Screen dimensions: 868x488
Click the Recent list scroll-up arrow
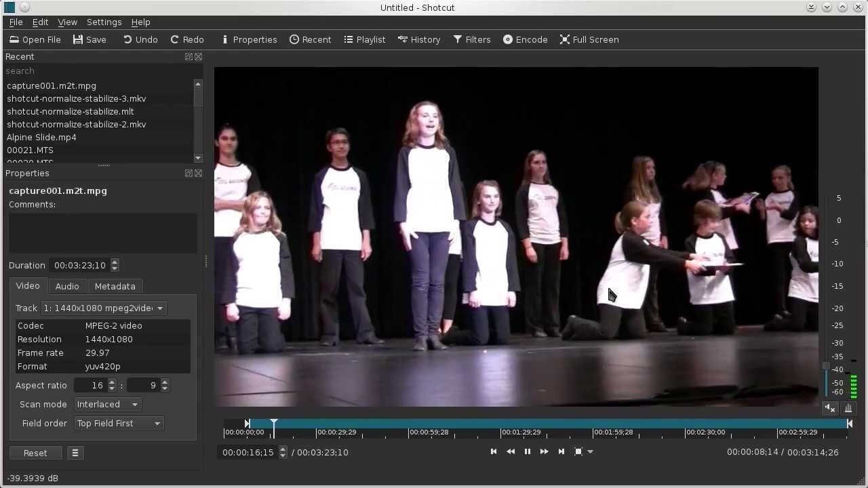point(198,83)
